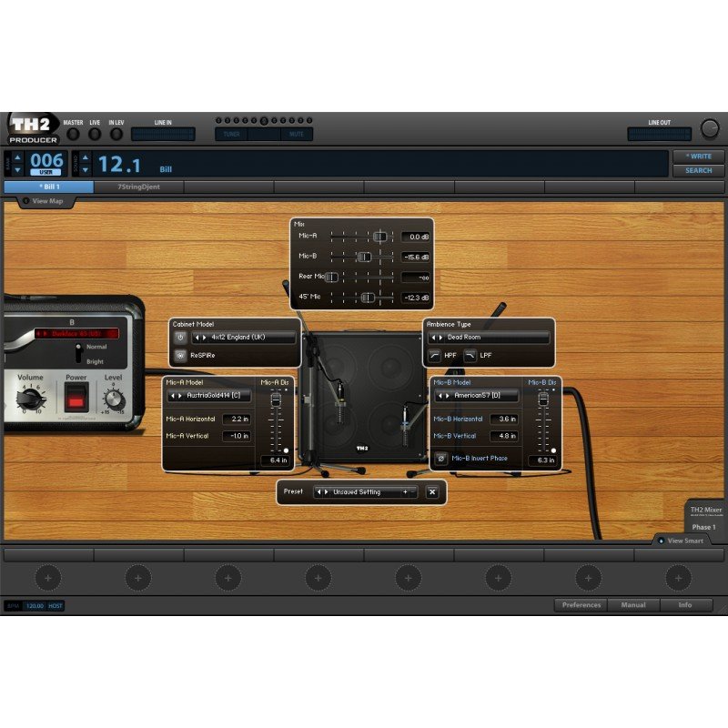Select next preset arrow in Preset bar
This screenshot has height=728, width=728.
pyautogui.click(x=326, y=492)
